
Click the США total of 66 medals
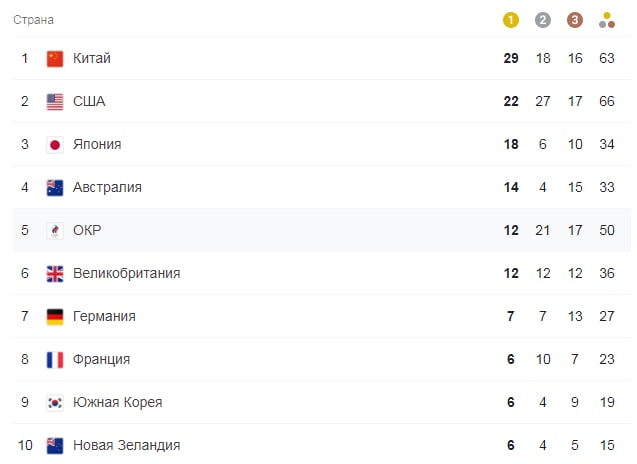click(607, 101)
